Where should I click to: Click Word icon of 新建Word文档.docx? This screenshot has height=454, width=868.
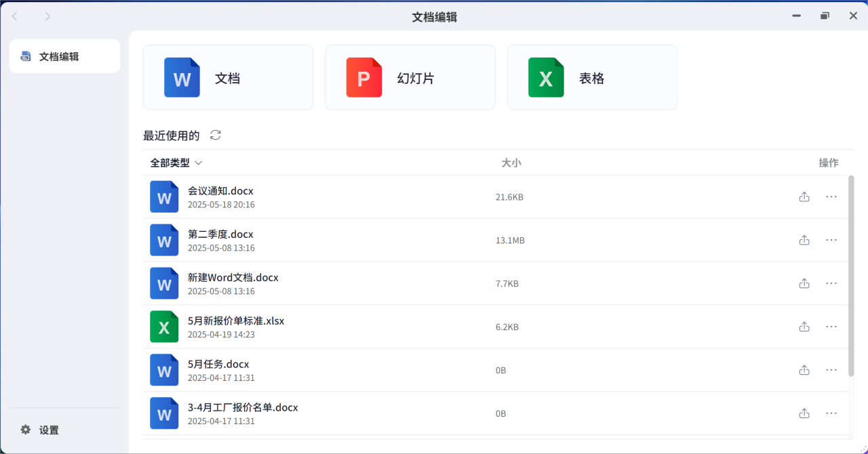point(164,284)
